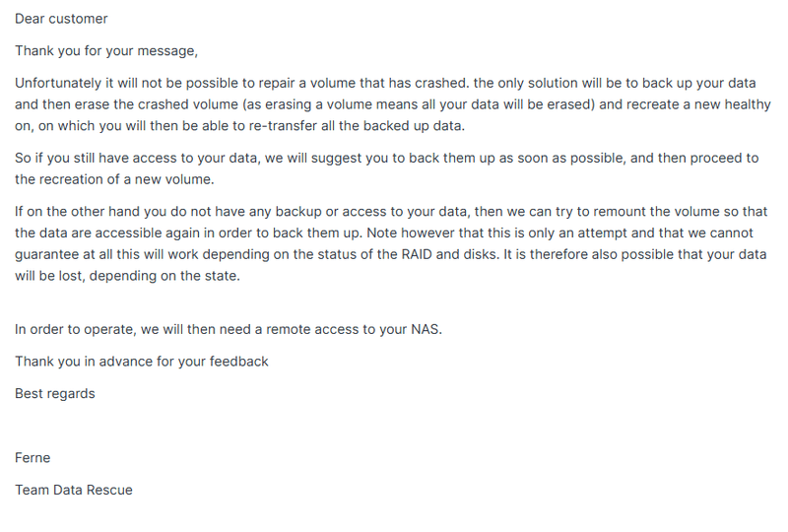This screenshot has width=788, height=532.
Task: Click the "Dear customer" greeting line
Action: (61, 19)
